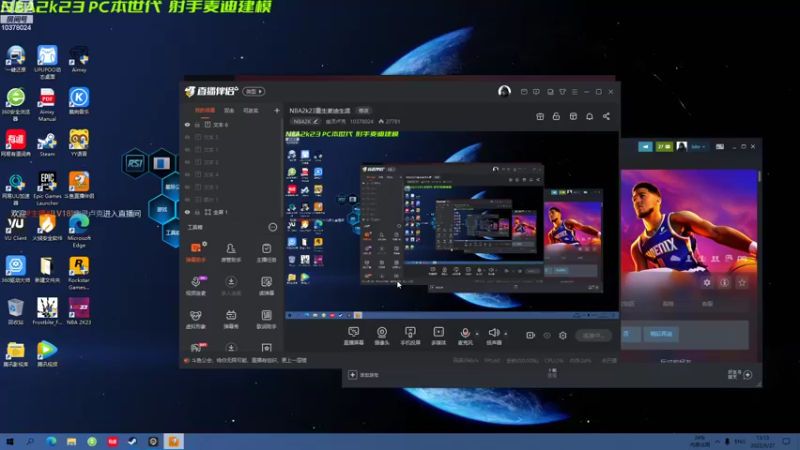
Task: Click the Steam icon in the taskbar
Action: coord(133,441)
